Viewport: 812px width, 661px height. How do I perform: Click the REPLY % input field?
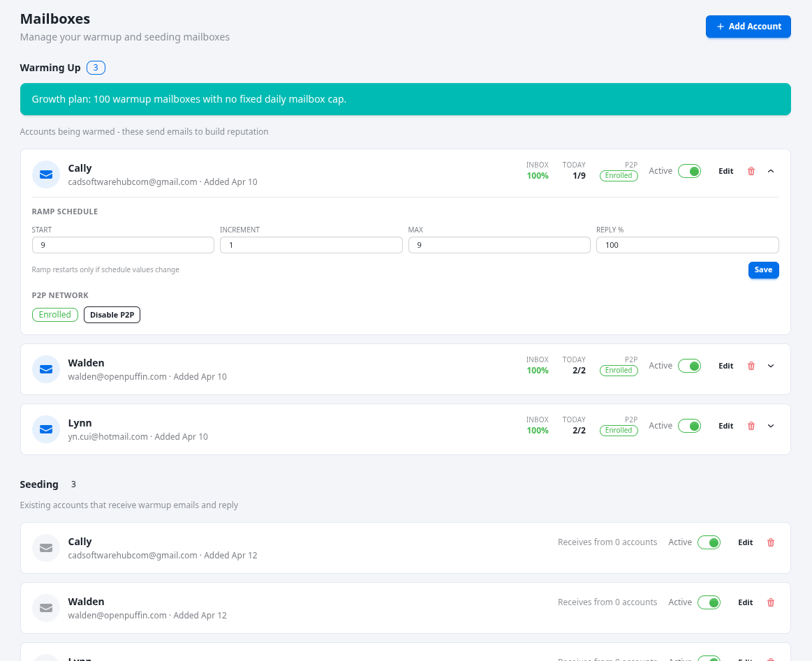(687, 245)
